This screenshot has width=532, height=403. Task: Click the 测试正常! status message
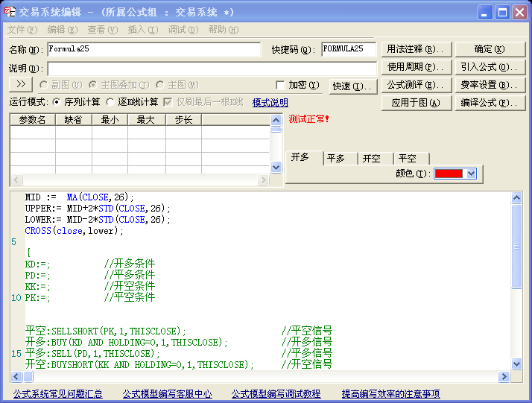(308, 119)
